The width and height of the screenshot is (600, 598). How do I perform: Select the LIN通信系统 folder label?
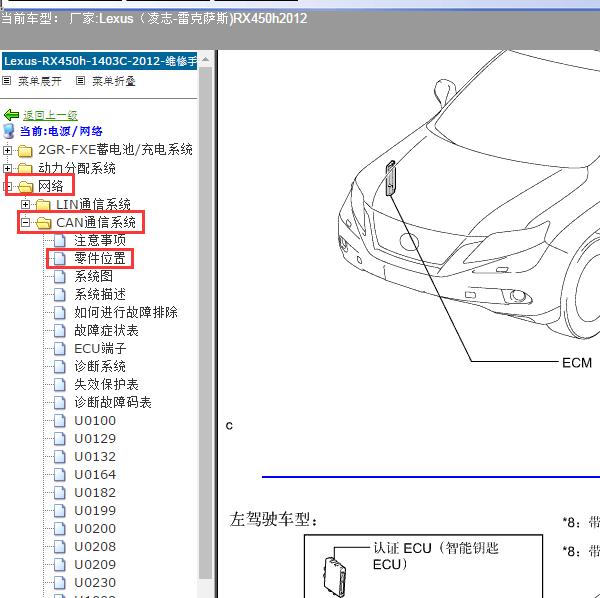93,204
